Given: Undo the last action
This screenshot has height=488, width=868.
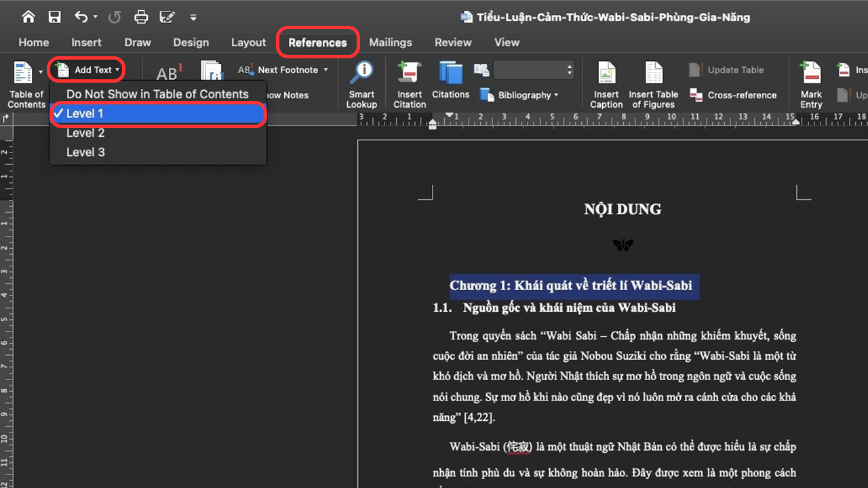Looking at the screenshot, I should point(81,17).
